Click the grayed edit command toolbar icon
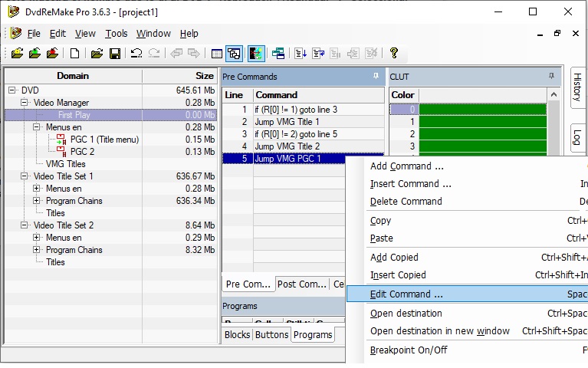The image size is (588, 368). click(x=335, y=53)
